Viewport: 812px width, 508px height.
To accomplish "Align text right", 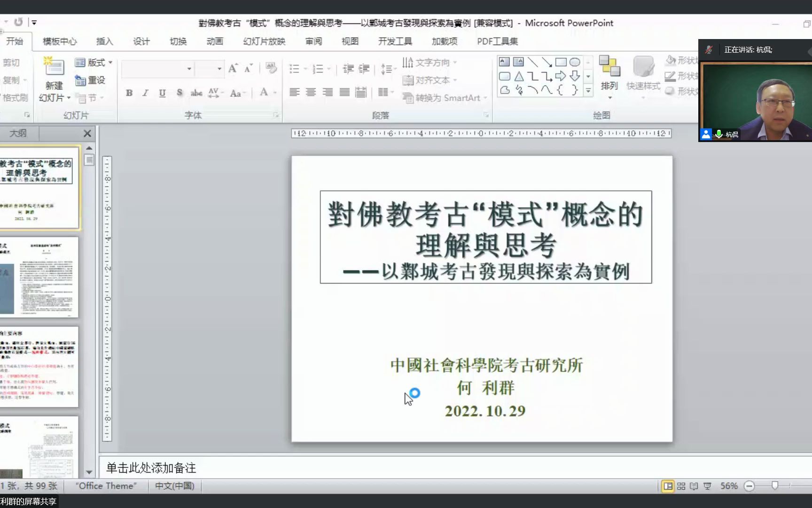I will click(328, 92).
